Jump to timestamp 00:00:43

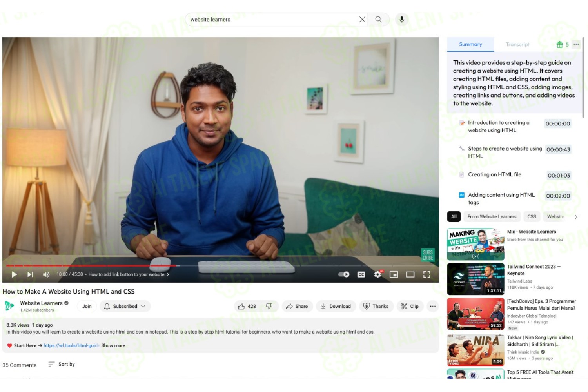(x=558, y=149)
